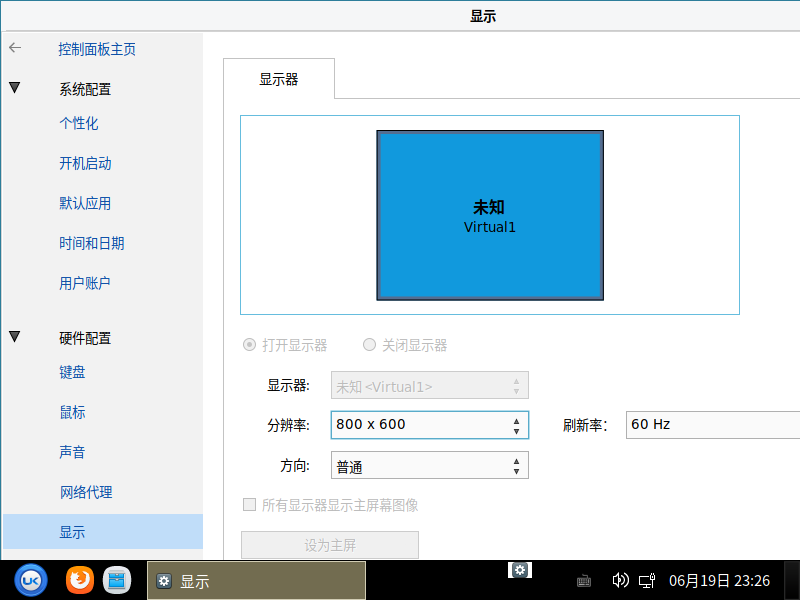Click the show desktop button in tray

(x=792, y=581)
